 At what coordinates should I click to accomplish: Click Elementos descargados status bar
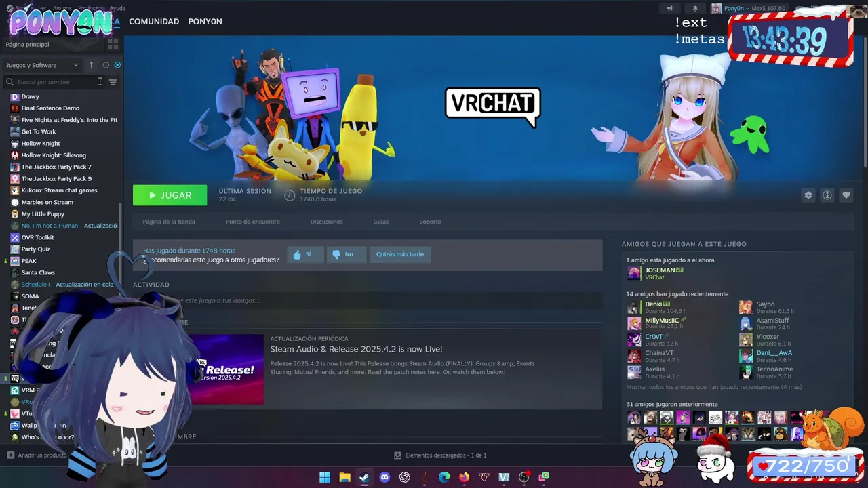(x=441, y=455)
